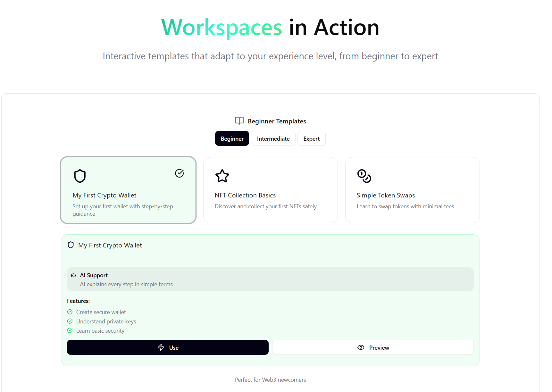Switch to the Intermediate tab
Image resolution: width=552 pixels, height=392 pixels.
tap(273, 138)
